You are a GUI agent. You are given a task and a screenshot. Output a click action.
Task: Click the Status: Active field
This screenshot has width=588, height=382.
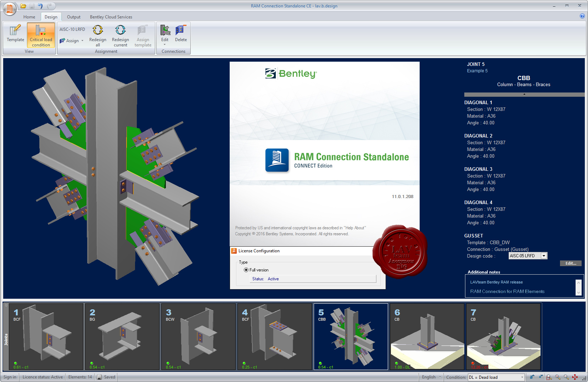(x=313, y=279)
